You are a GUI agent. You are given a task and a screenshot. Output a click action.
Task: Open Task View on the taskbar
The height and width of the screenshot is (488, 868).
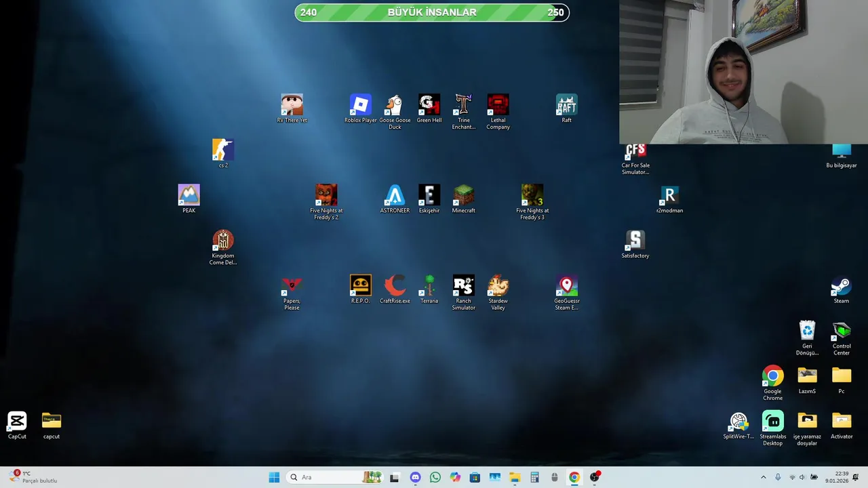395,477
